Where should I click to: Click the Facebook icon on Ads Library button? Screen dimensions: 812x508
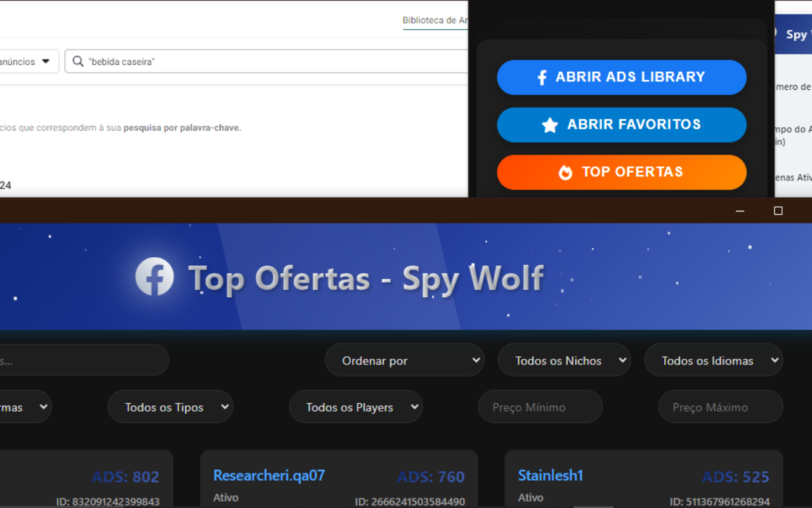[x=542, y=77]
